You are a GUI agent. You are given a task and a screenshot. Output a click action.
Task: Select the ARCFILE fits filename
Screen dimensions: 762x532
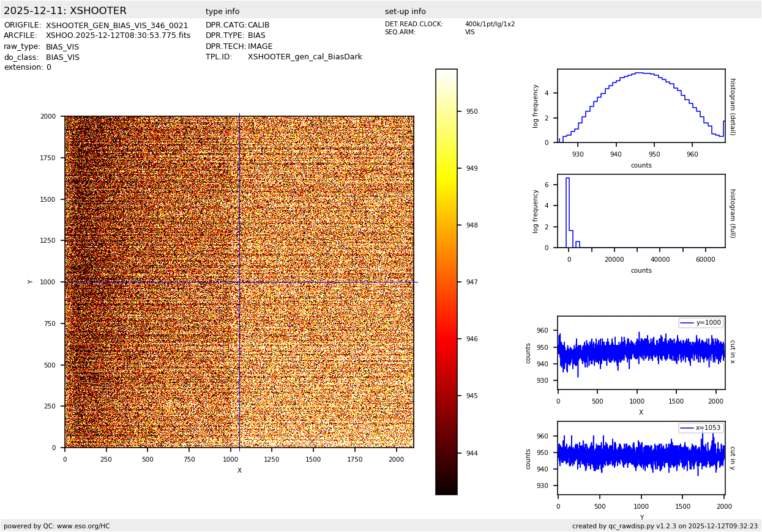tap(118, 35)
